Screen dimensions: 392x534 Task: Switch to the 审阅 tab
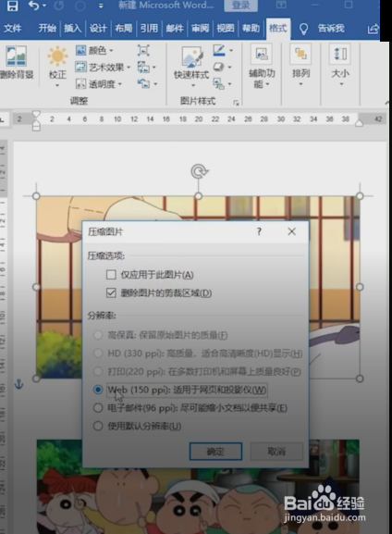click(200, 29)
